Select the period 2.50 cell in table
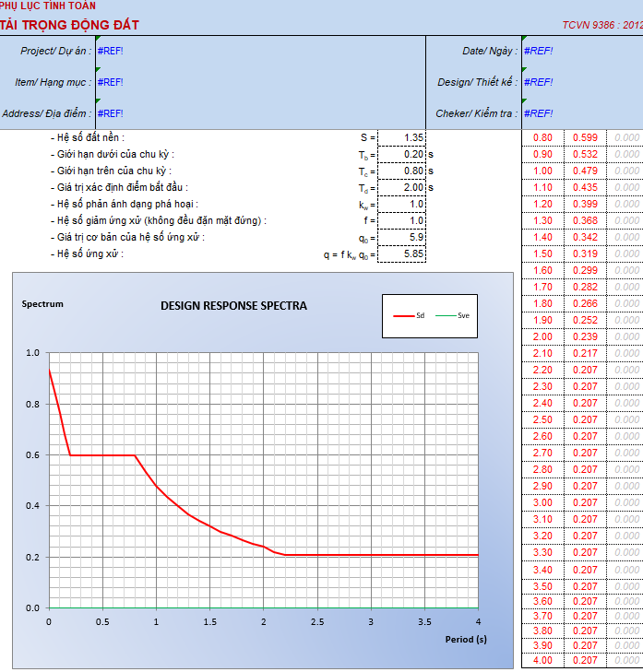 point(542,420)
